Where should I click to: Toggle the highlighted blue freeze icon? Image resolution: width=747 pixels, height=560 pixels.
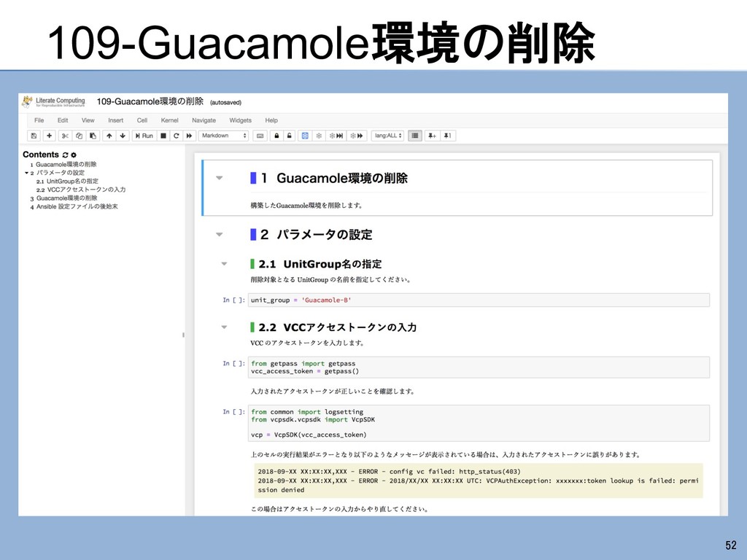[305, 136]
